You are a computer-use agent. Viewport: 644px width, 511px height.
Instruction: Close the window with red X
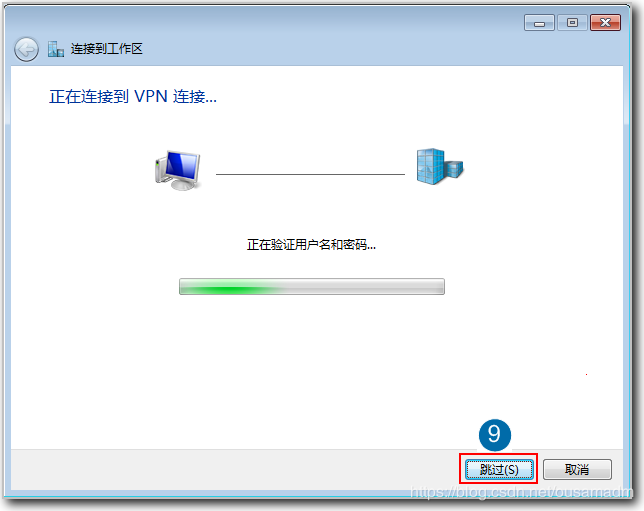605,23
